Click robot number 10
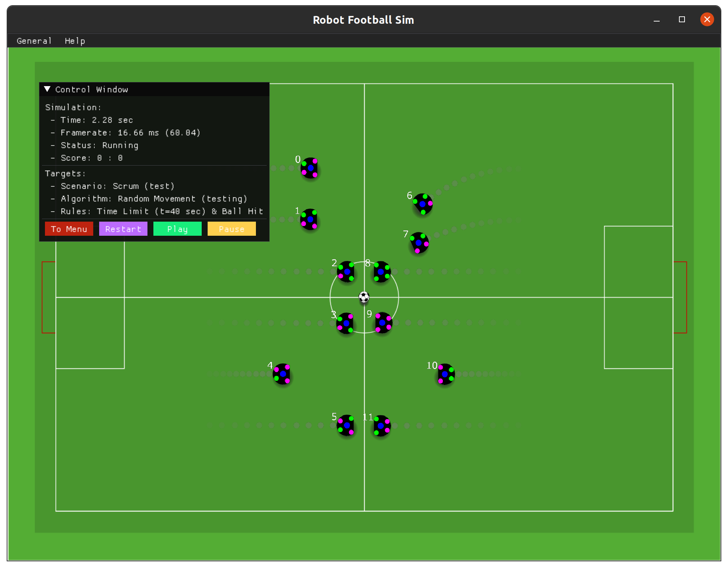The width and height of the screenshot is (728, 568). (x=445, y=374)
